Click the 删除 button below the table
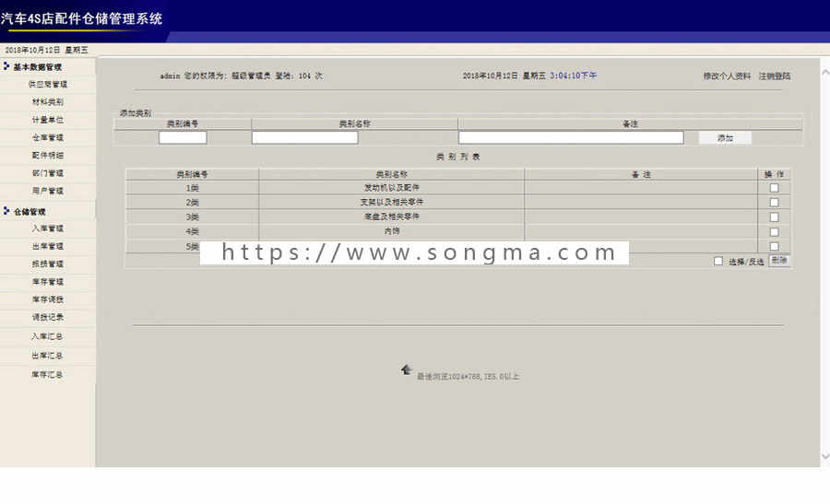Viewport: 830px width, 504px height. pos(779,260)
